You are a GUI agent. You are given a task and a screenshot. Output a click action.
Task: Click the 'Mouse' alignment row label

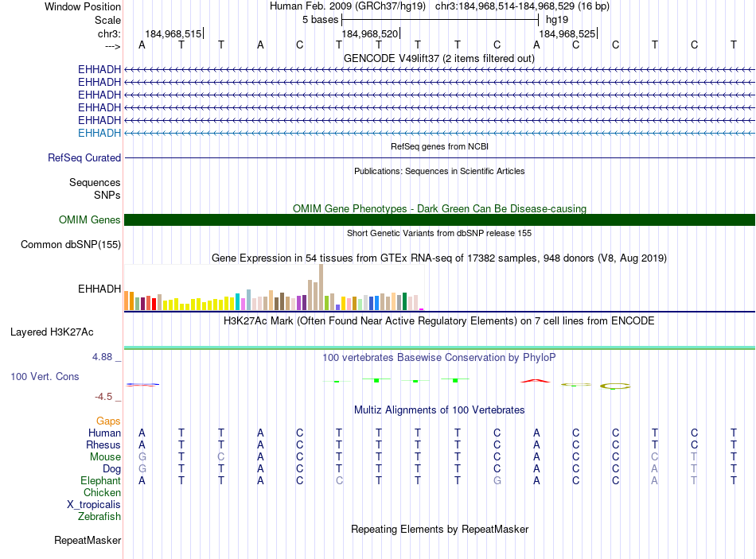pos(105,457)
